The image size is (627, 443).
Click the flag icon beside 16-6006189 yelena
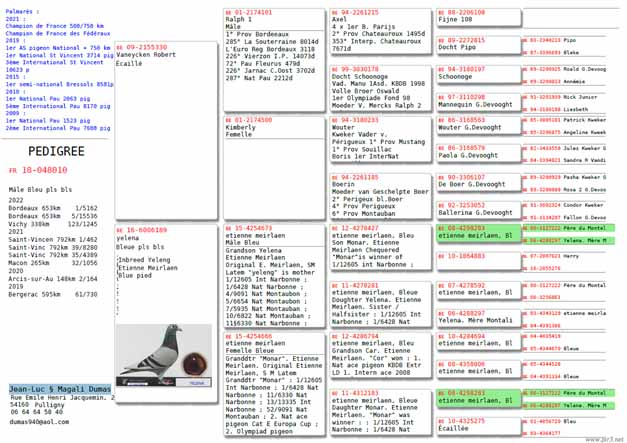pos(120,230)
